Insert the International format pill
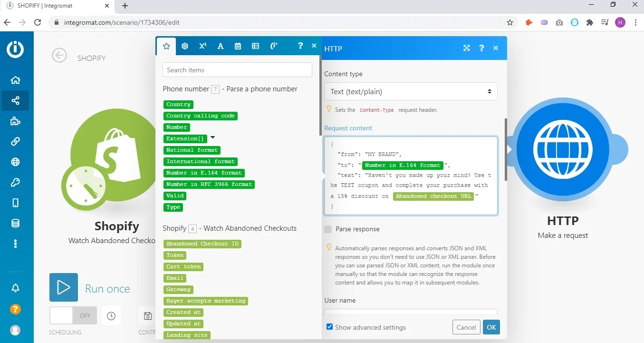 tap(201, 161)
